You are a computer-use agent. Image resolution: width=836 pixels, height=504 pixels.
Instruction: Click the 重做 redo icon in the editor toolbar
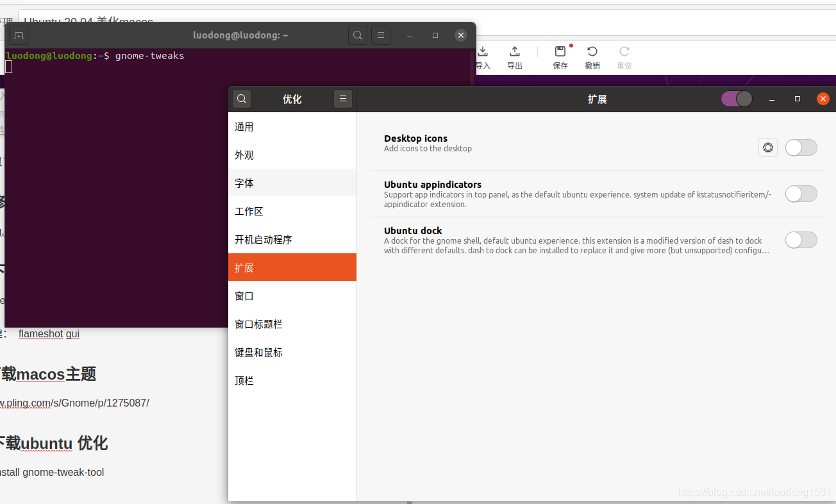point(624,51)
